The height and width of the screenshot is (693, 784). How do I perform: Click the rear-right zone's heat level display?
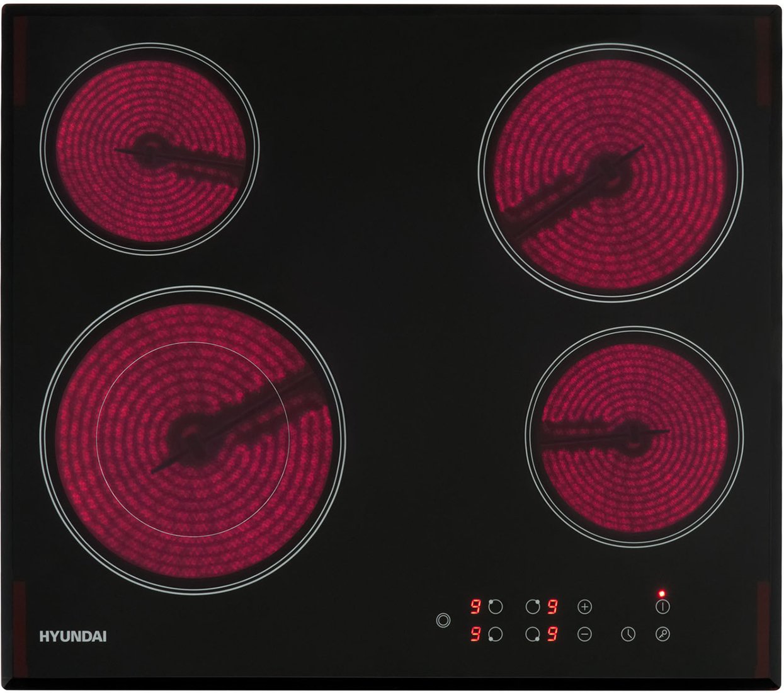[553, 607]
